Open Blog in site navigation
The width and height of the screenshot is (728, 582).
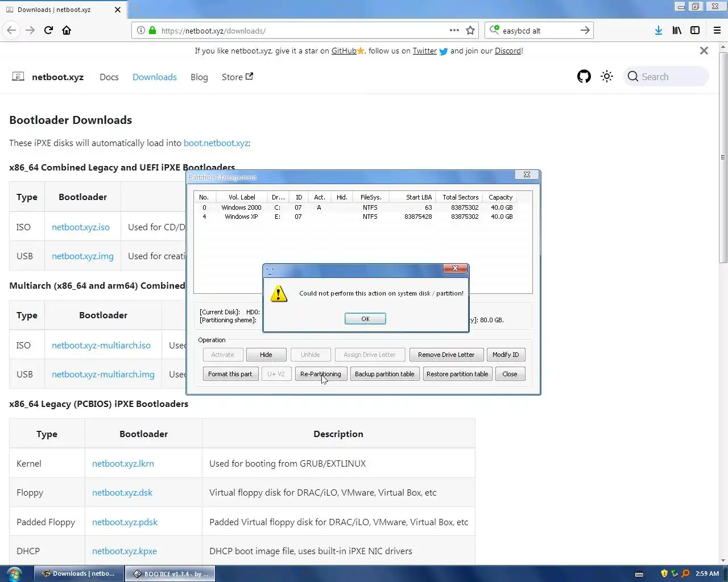click(x=199, y=77)
